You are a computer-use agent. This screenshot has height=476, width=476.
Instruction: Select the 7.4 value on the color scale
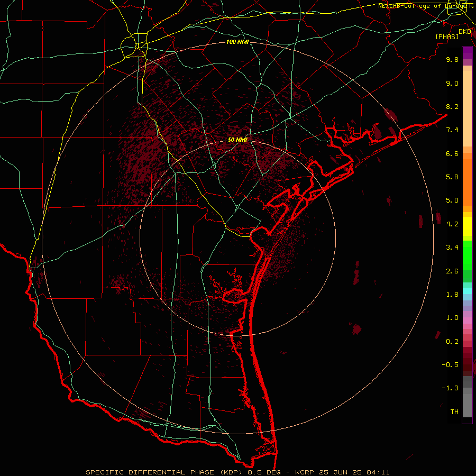point(452,130)
